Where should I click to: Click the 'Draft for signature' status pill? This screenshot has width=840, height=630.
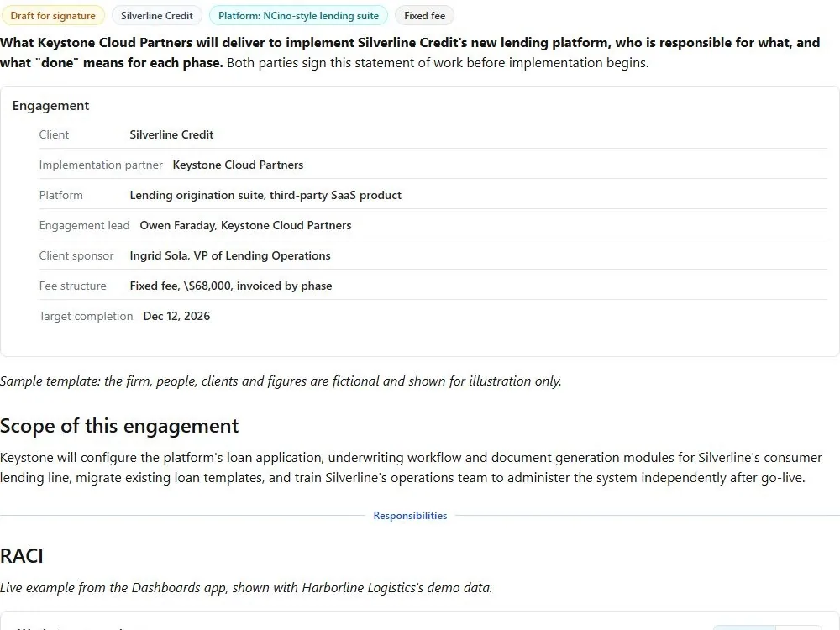point(53,15)
